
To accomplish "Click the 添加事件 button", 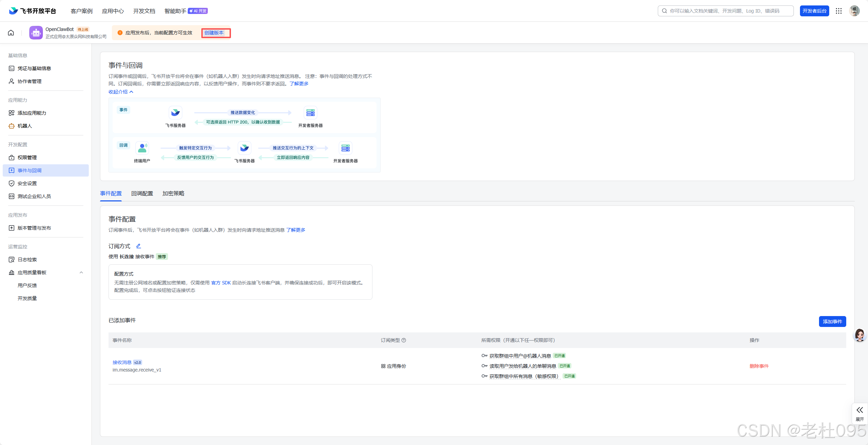I will [832, 322].
